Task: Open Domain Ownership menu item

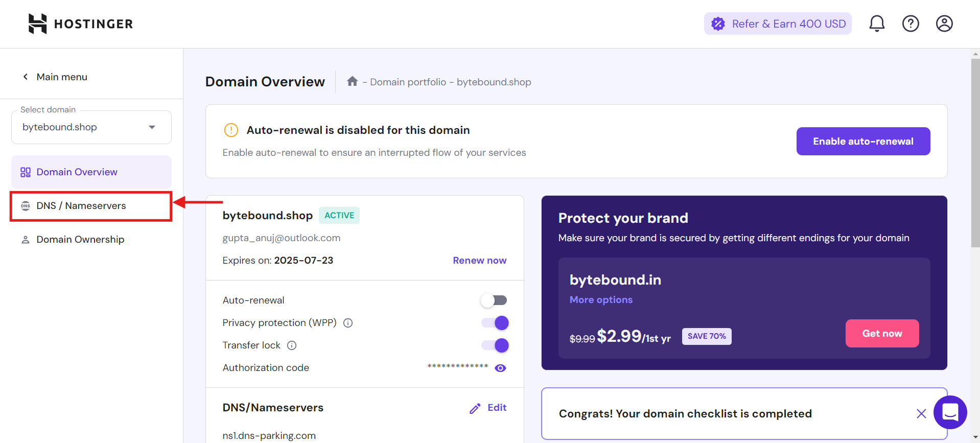Action: pos(91,240)
